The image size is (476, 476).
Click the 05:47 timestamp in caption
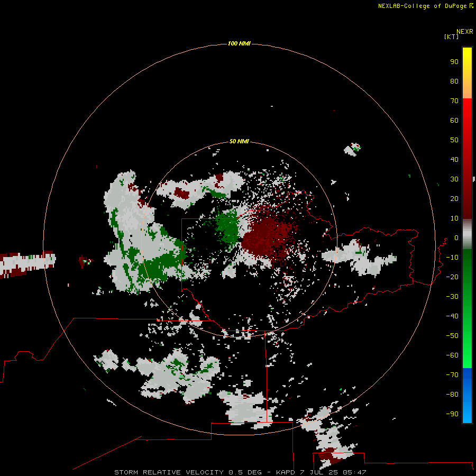coord(354,472)
